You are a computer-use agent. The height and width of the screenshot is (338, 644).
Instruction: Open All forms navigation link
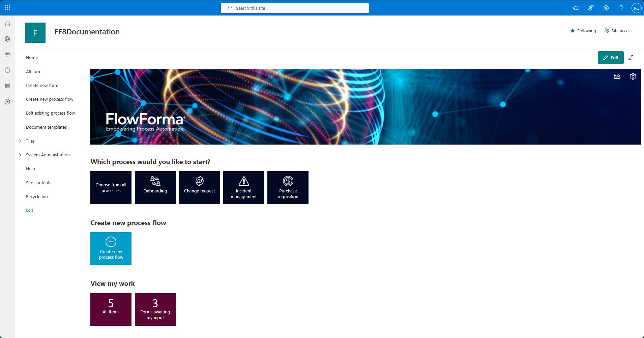pos(35,72)
